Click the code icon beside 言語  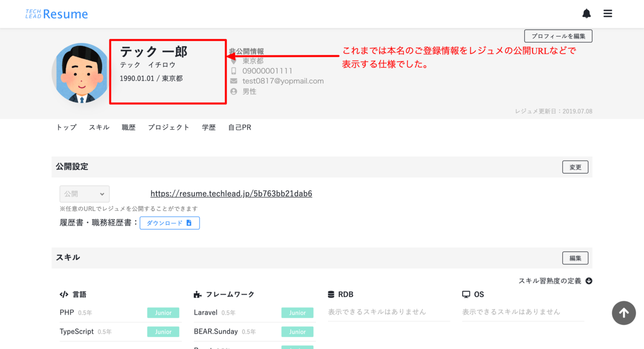pos(64,294)
